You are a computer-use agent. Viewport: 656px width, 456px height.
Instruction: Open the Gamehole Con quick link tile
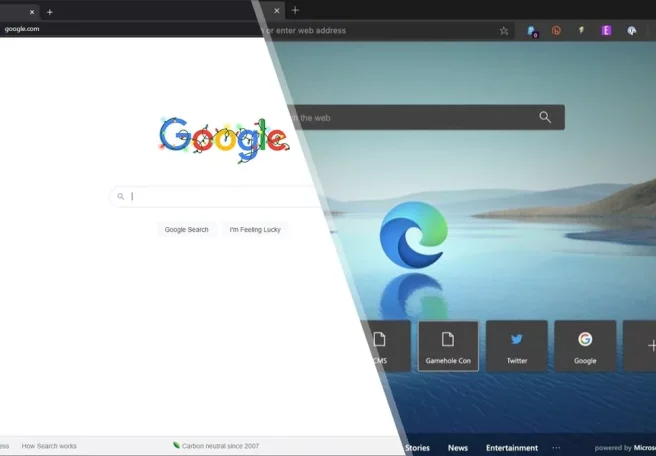tap(449, 346)
